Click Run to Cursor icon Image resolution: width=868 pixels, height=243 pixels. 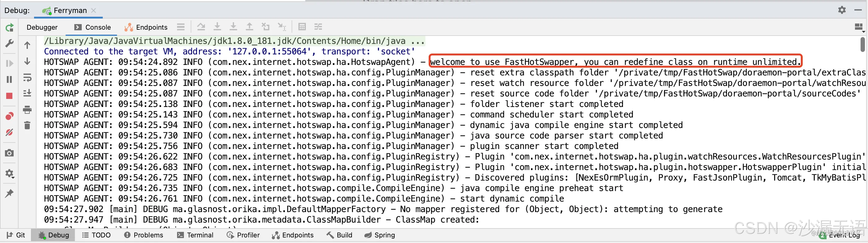[x=282, y=27]
